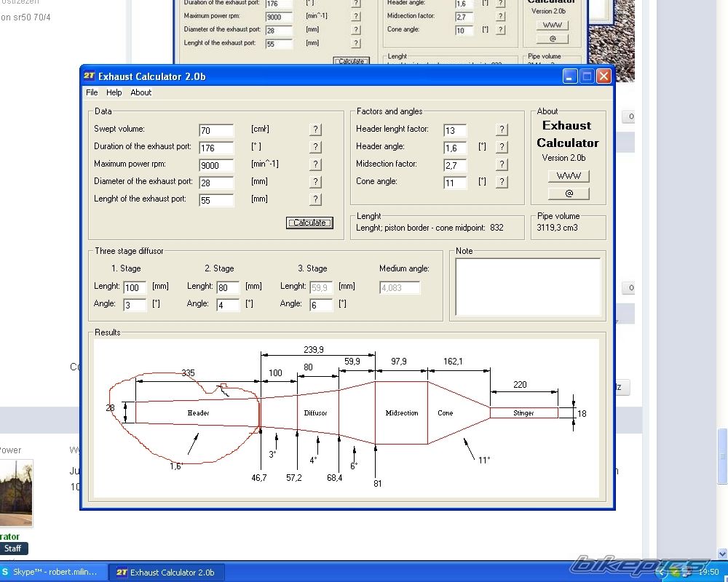Click the Cone angle help button
This screenshot has height=582, width=728.
[502, 182]
